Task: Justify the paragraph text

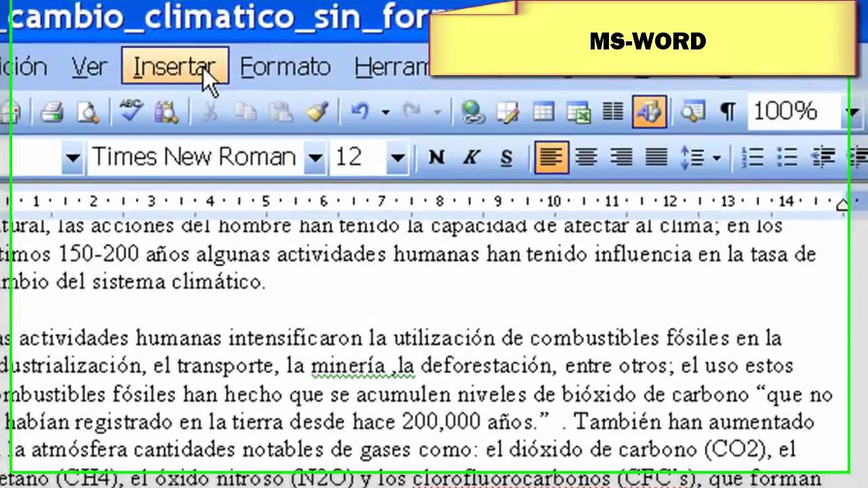Action: 656,158
